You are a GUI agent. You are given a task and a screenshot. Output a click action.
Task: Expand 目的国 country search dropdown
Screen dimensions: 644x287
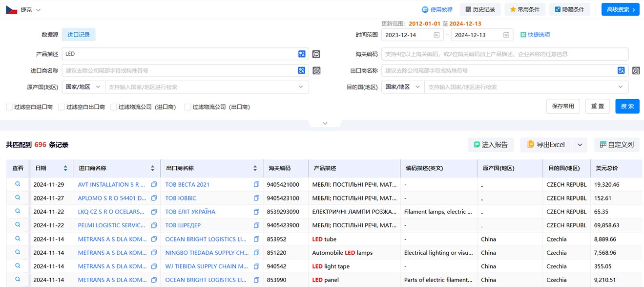[621, 87]
